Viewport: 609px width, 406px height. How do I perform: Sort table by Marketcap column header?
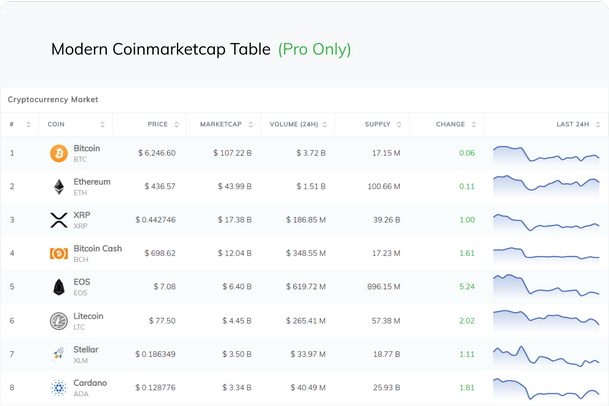coord(223,125)
